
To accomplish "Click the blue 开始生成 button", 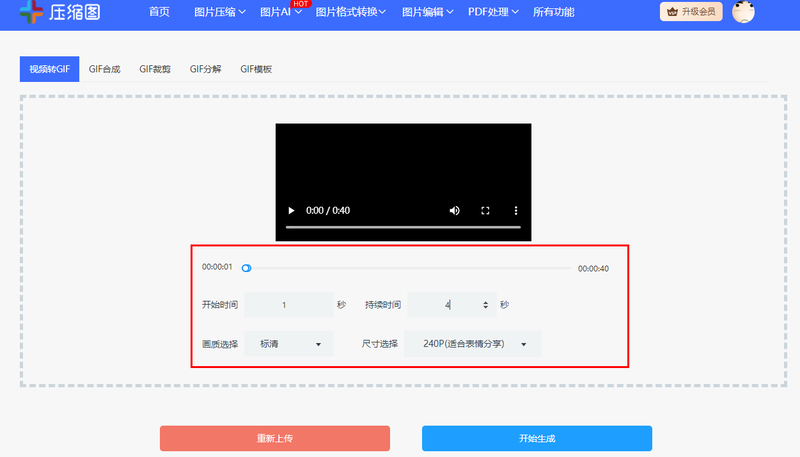I will point(537,438).
